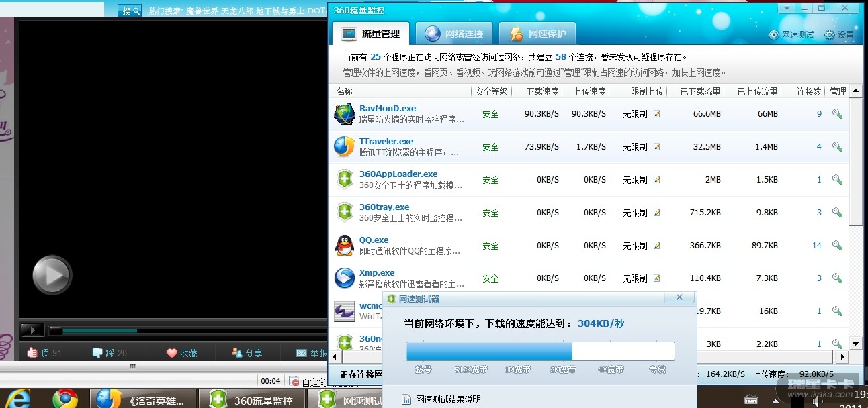Screen dimensions: 868x408
Task: Open manage wrench for TTraveler.exe
Action: 837,147
